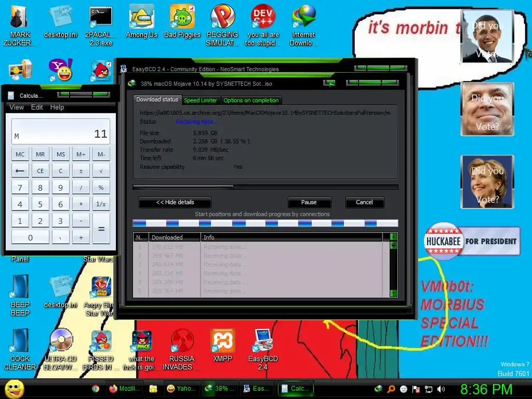532x399 pixels.
Task: Click the Hillary 'Did you Vote?' gadget
Action: pos(487,181)
